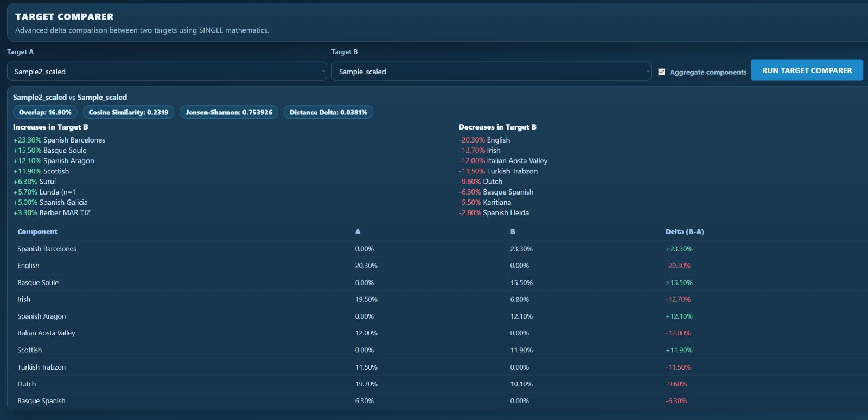Open the Target A dropdown
868x420 pixels.
(167, 72)
